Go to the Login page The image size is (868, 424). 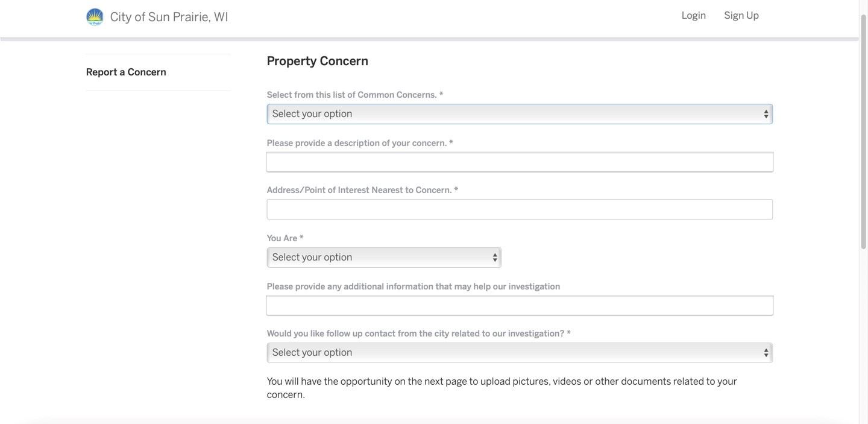(694, 16)
